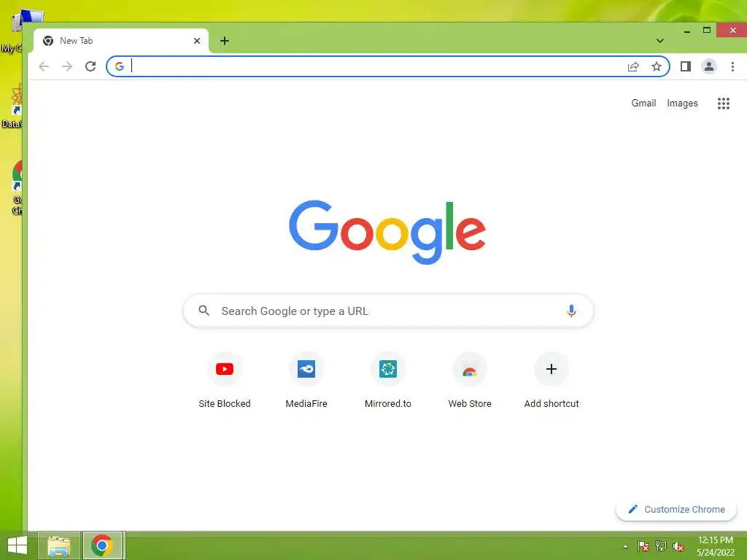Open Images link
The height and width of the screenshot is (560, 747).
(682, 104)
